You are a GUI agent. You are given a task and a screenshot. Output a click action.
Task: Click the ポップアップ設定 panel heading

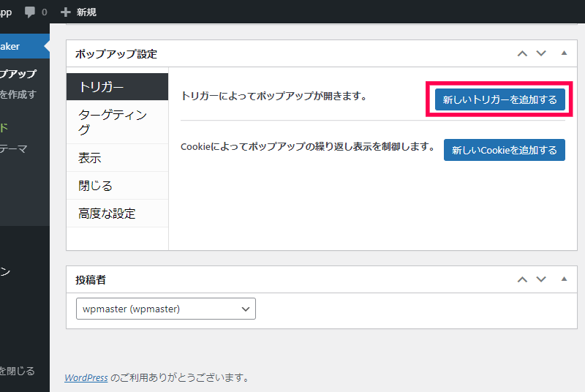coord(116,54)
